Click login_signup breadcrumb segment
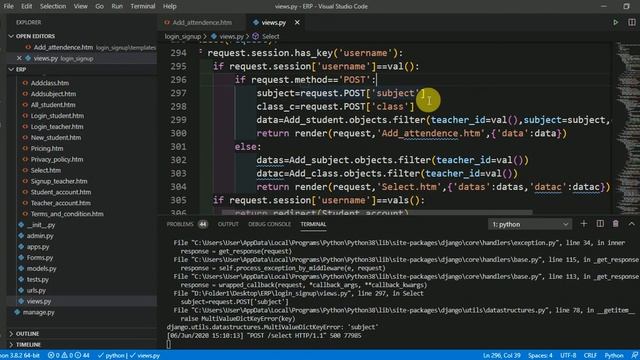The width and height of the screenshot is (640, 360). pyautogui.click(x=182, y=36)
